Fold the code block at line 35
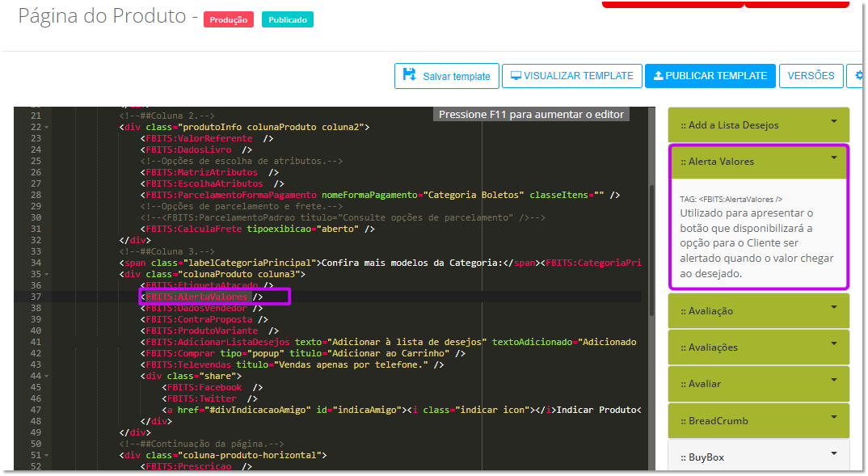The height and width of the screenshot is (476, 868). 47,275
